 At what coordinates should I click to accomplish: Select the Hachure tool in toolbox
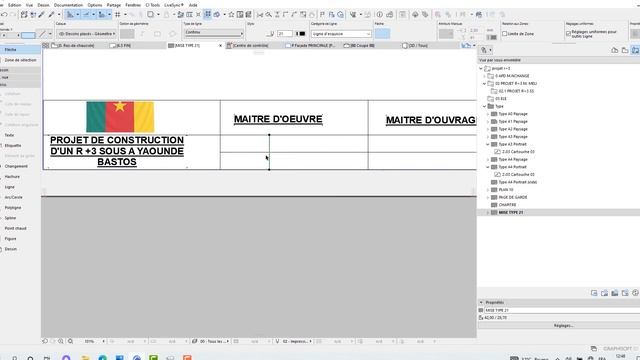12,177
